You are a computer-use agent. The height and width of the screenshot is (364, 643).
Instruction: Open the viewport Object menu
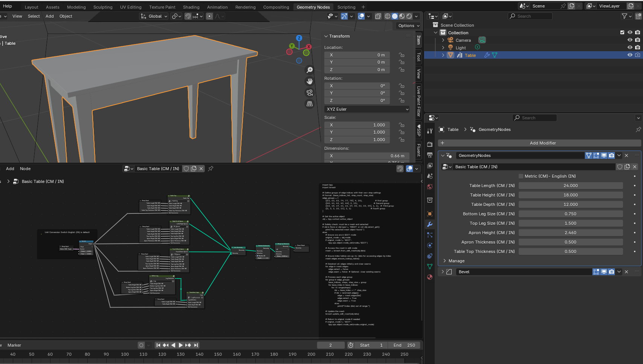[x=66, y=16]
